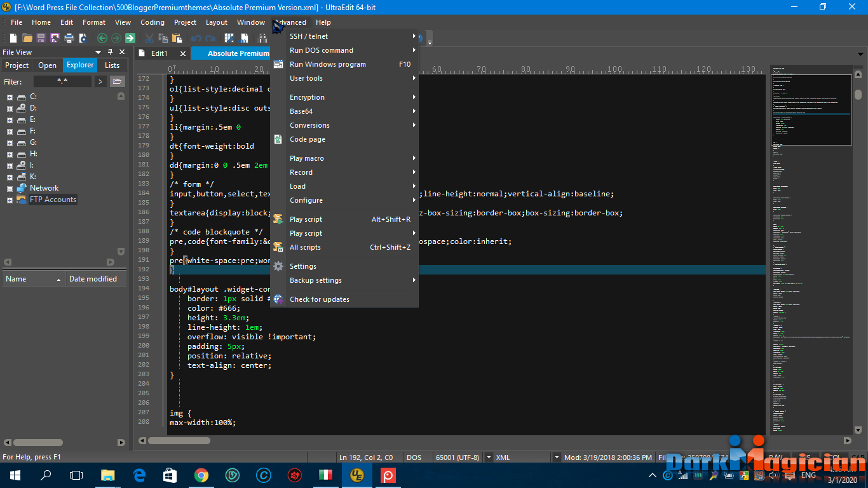This screenshot has height=488, width=868.
Task: Click the Paste clipboard icon
Action: pos(177,38)
